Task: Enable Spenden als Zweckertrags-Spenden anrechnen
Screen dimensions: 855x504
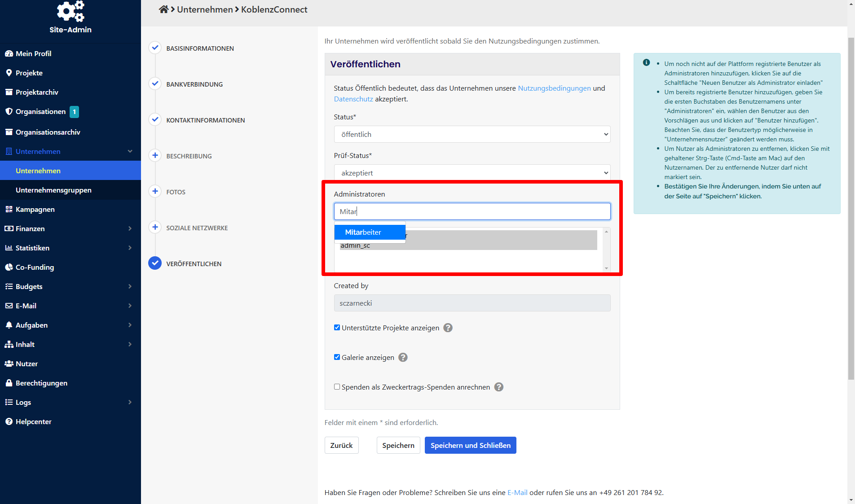Action: coord(337,387)
